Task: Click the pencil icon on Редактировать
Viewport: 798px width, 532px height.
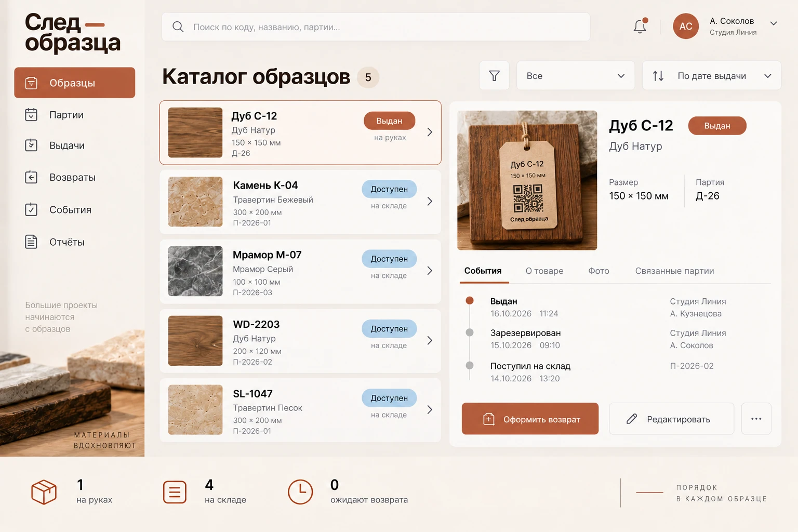Action: (632, 419)
